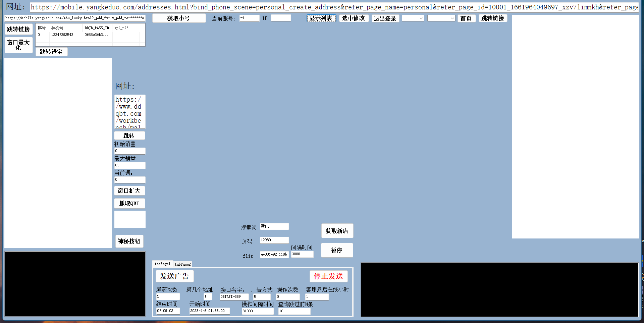Click the 手机号 column header
The width and height of the screenshot is (644, 323).
66,28
